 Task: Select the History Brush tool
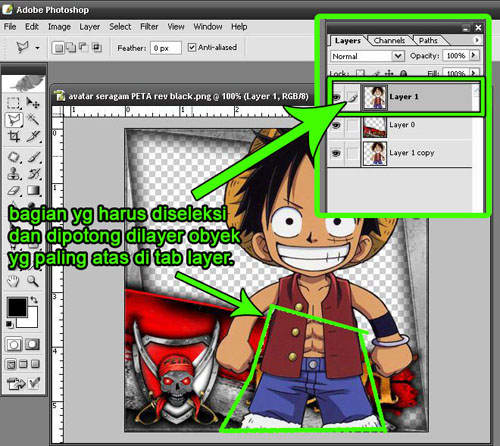click(x=33, y=174)
